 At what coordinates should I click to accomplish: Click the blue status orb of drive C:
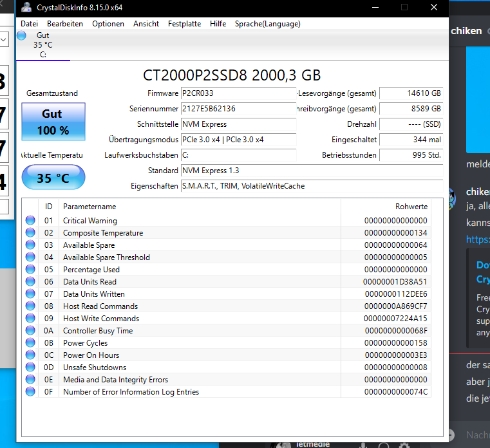pyautogui.click(x=21, y=35)
